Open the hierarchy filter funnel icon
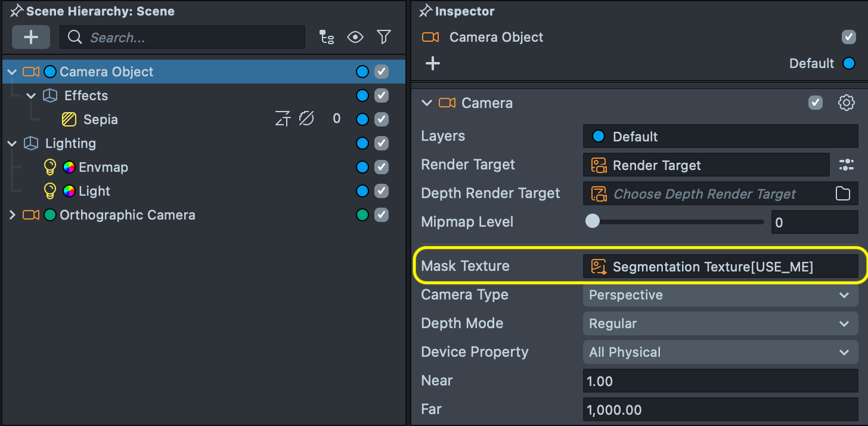Image resolution: width=868 pixels, height=426 pixels. point(384,37)
